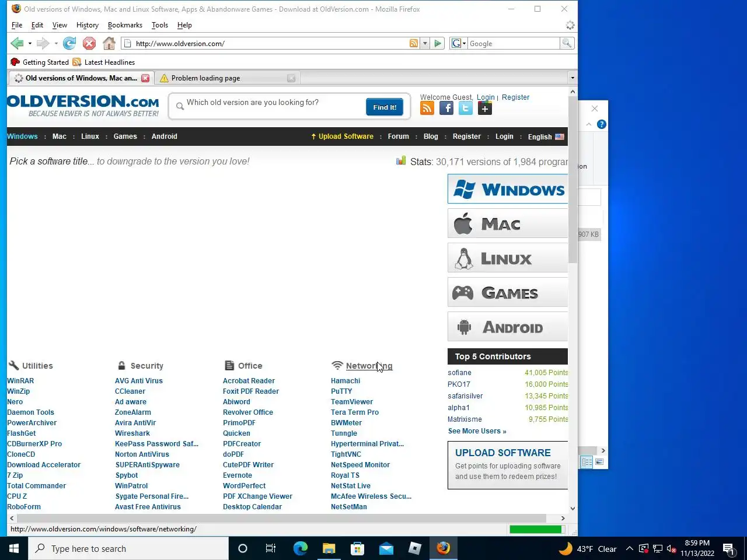Click the orange RSS icon on OldVersion header
This screenshot has height=560, width=747.
point(427,108)
